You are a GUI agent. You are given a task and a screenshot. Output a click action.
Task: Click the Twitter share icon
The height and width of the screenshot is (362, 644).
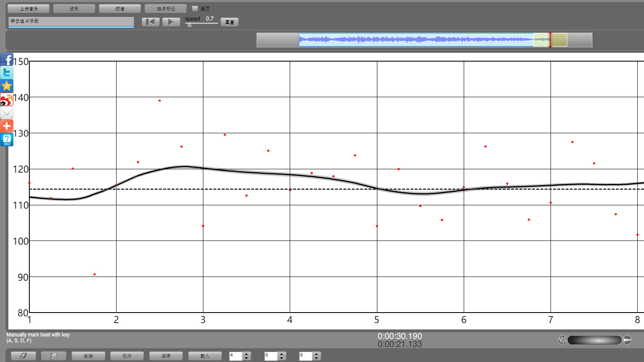[x=7, y=72]
